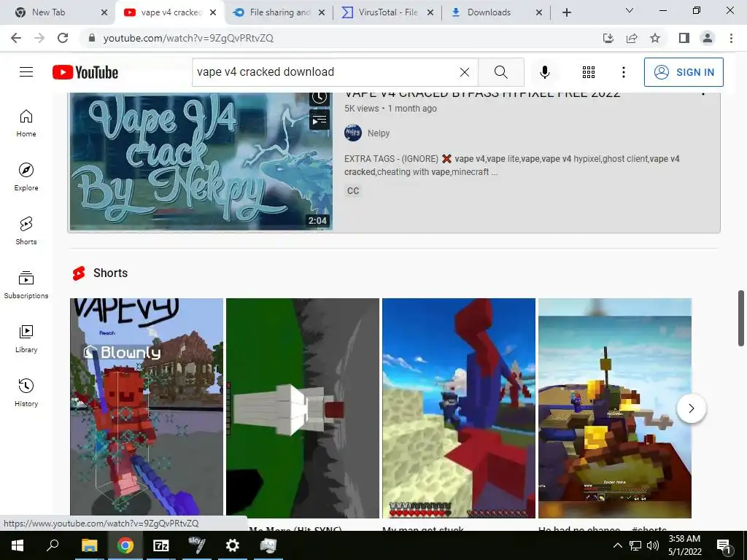This screenshot has width=747, height=560.
Task: Click the page vertical scrollbar thumb
Action: coord(741,318)
